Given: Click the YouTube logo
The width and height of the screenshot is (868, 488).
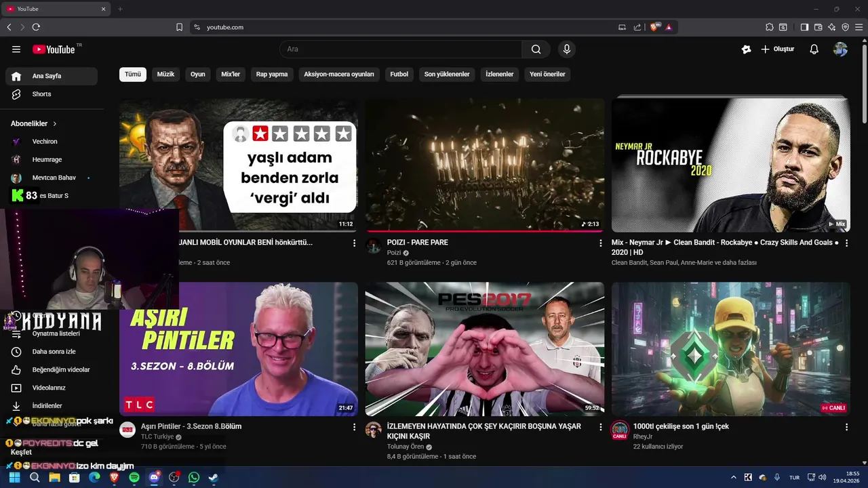Looking at the screenshot, I should 54,49.
